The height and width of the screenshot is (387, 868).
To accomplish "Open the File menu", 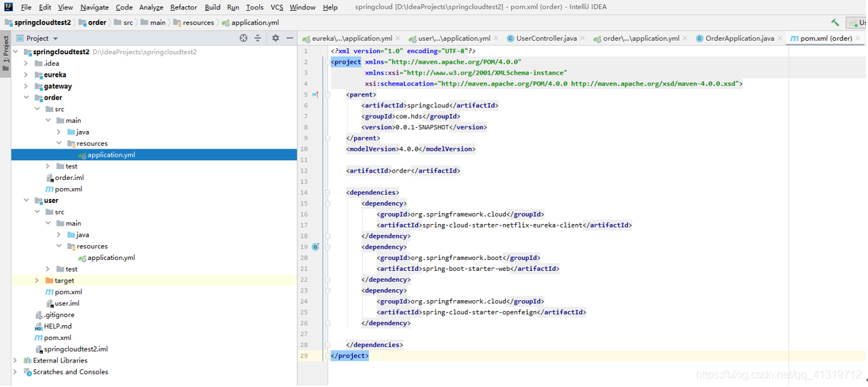I will tap(26, 7).
